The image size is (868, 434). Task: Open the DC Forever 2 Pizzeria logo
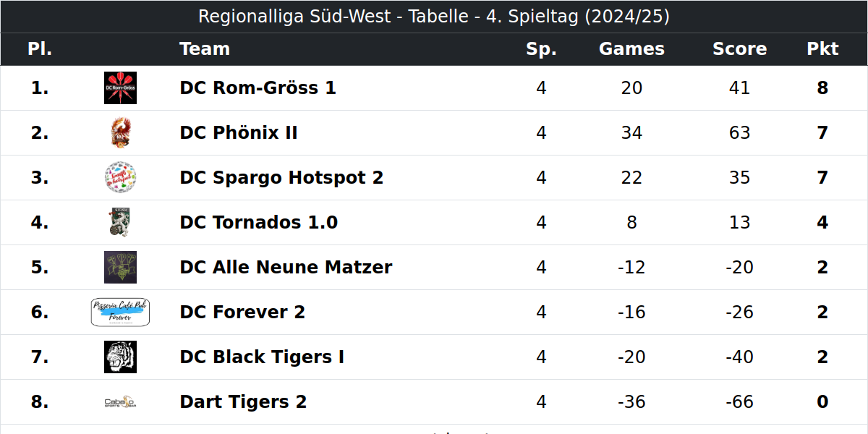(x=120, y=312)
